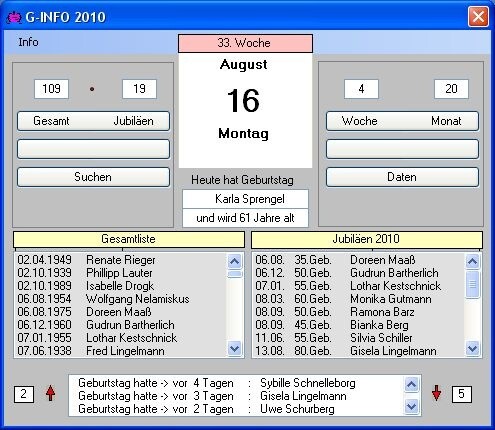The width and height of the screenshot is (495, 430).
Task: Click Jubiläen list scrollbar thumb
Action: coord(473,284)
